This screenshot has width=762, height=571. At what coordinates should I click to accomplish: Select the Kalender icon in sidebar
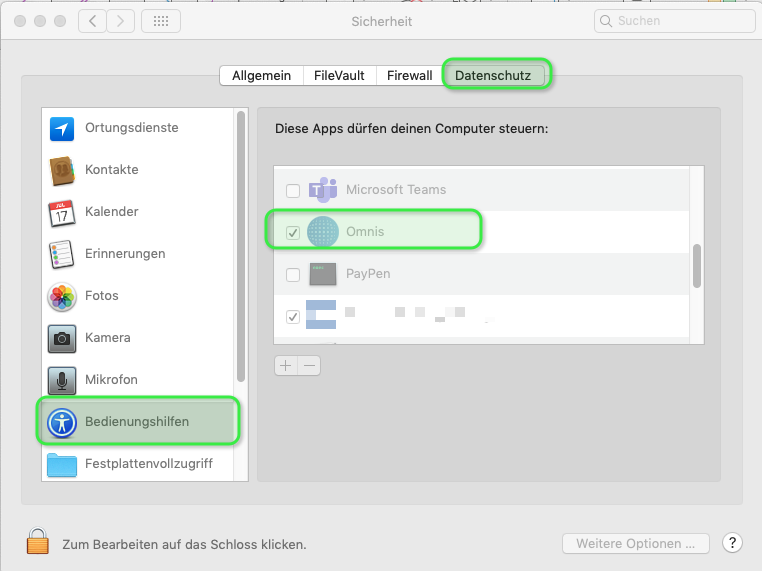tap(62, 213)
